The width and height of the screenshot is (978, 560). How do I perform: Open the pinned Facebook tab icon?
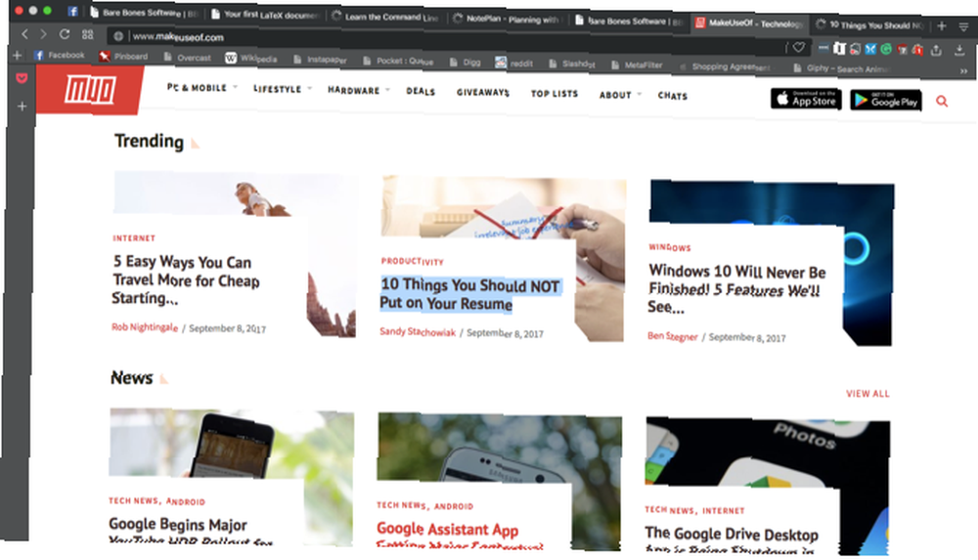point(73,11)
